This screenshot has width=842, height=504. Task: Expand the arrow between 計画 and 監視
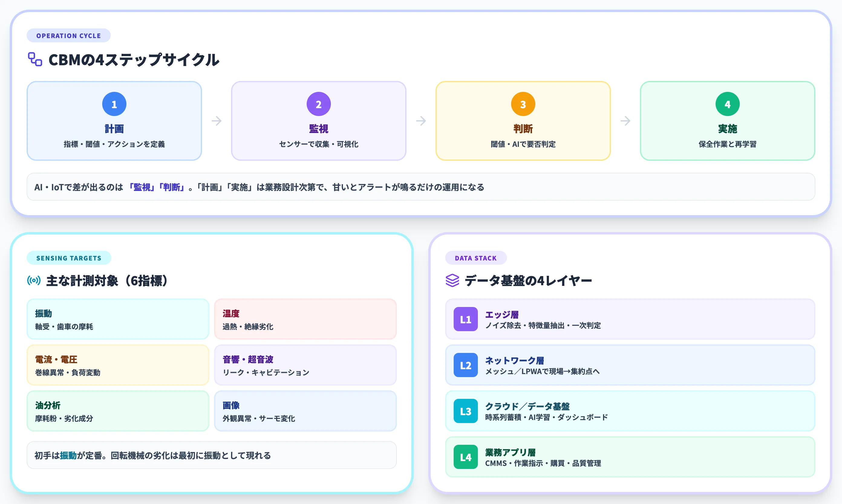217,121
